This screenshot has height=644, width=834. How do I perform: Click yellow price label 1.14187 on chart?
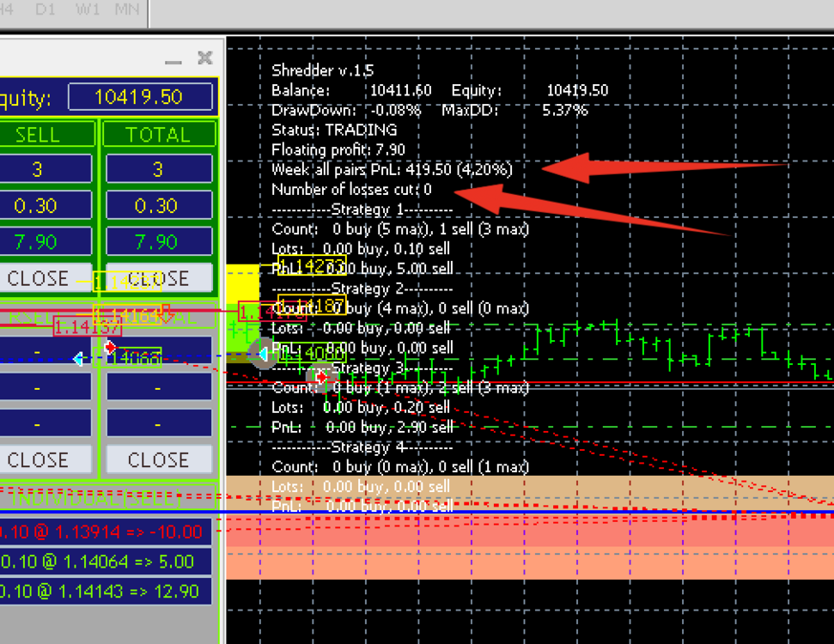[x=312, y=305]
